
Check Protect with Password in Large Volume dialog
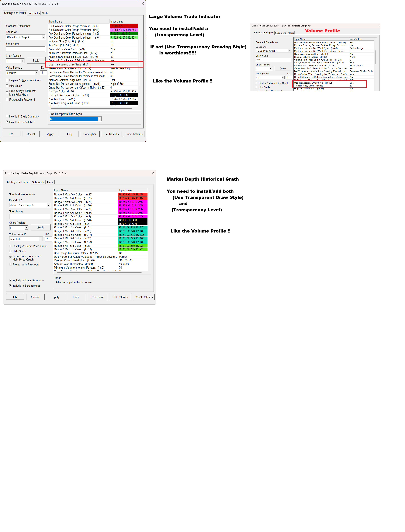pyautogui.click(x=7, y=100)
